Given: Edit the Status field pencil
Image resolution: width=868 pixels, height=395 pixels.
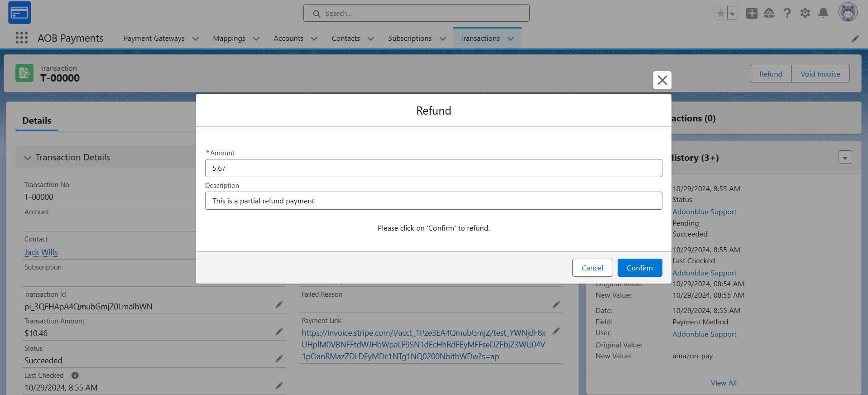Looking at the screenshot, I should click(279, 359).
